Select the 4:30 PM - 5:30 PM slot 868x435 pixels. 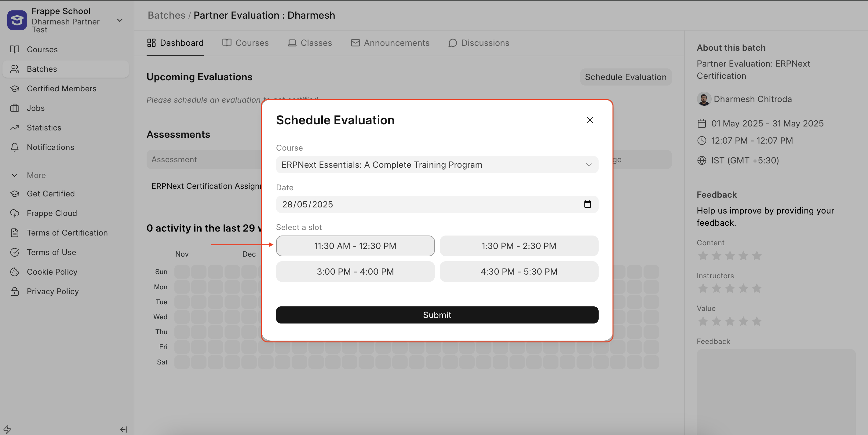coord(519,272)
